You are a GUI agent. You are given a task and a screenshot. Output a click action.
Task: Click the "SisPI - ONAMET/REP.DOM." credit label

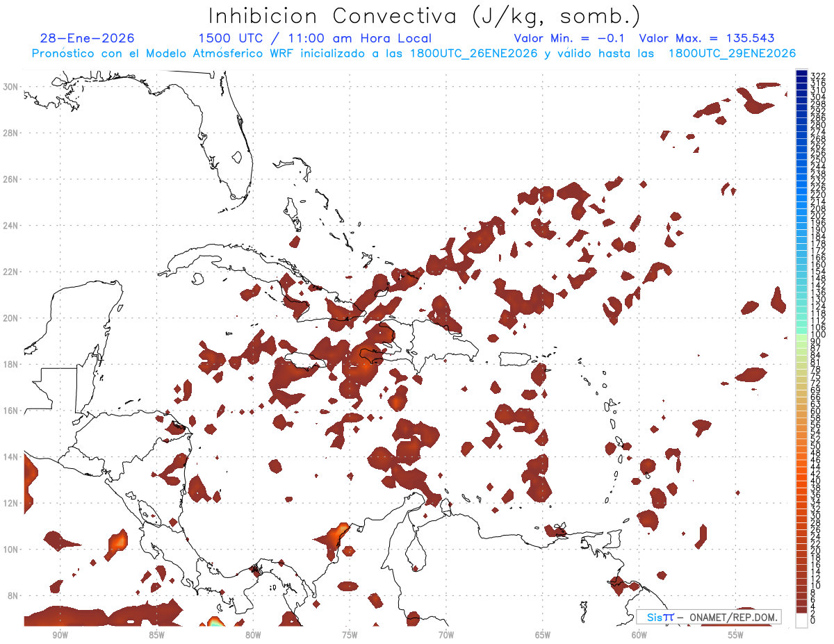coord(710,617)
